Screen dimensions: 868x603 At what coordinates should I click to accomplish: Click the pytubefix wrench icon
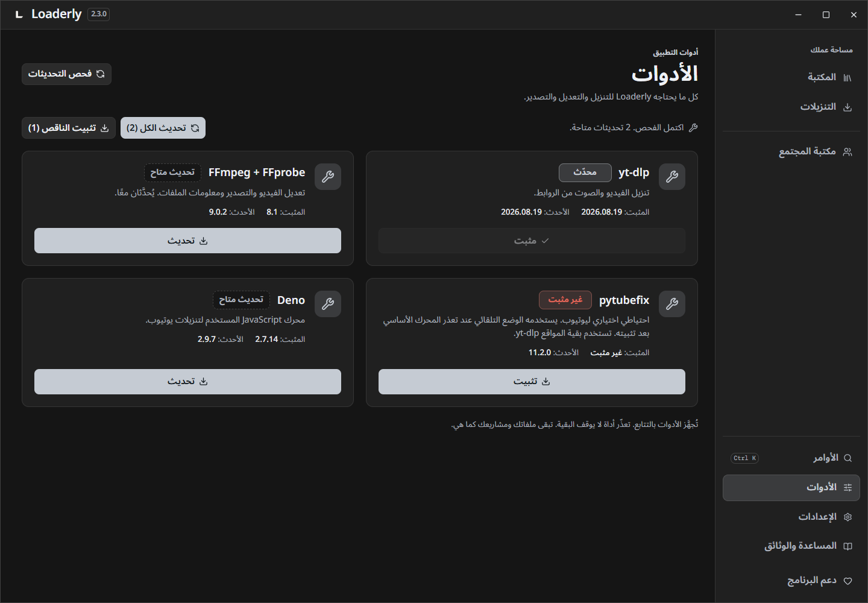[x=672, y=304]
